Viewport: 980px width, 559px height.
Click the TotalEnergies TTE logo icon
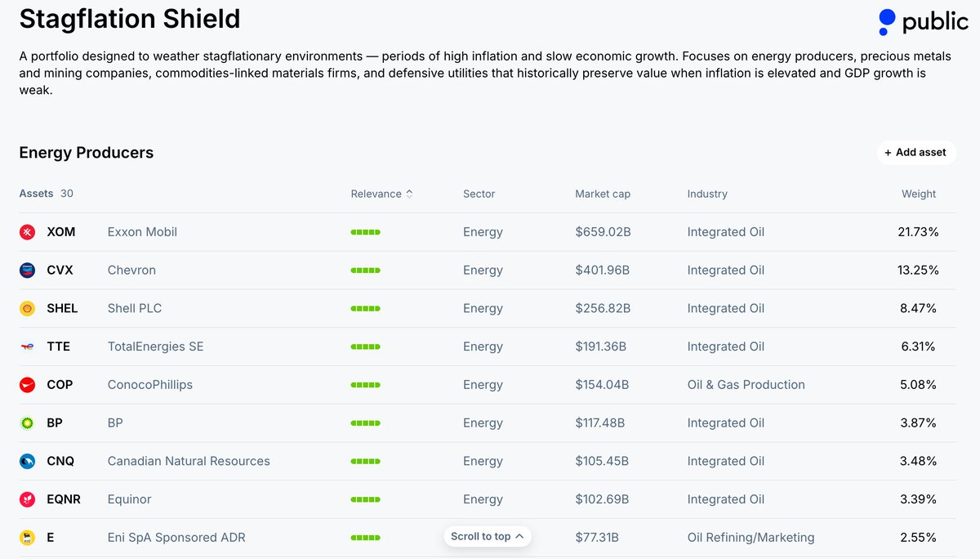(27, 347)
